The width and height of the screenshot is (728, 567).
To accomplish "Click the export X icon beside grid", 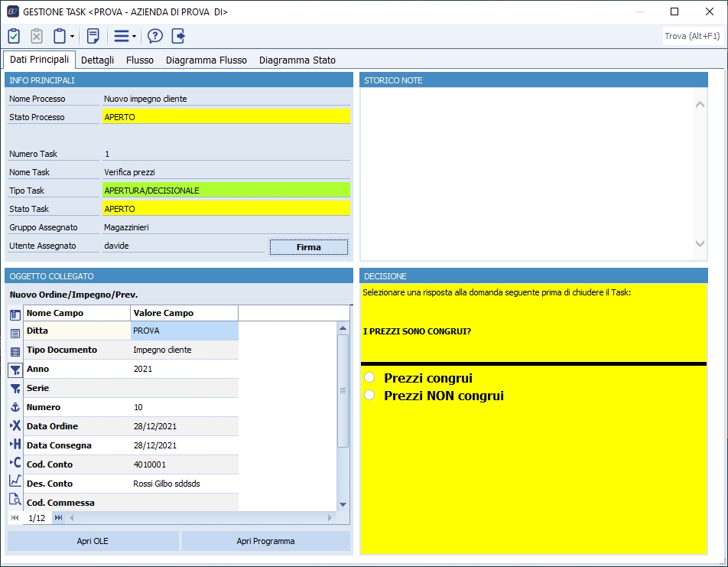I will click(15, 425).
